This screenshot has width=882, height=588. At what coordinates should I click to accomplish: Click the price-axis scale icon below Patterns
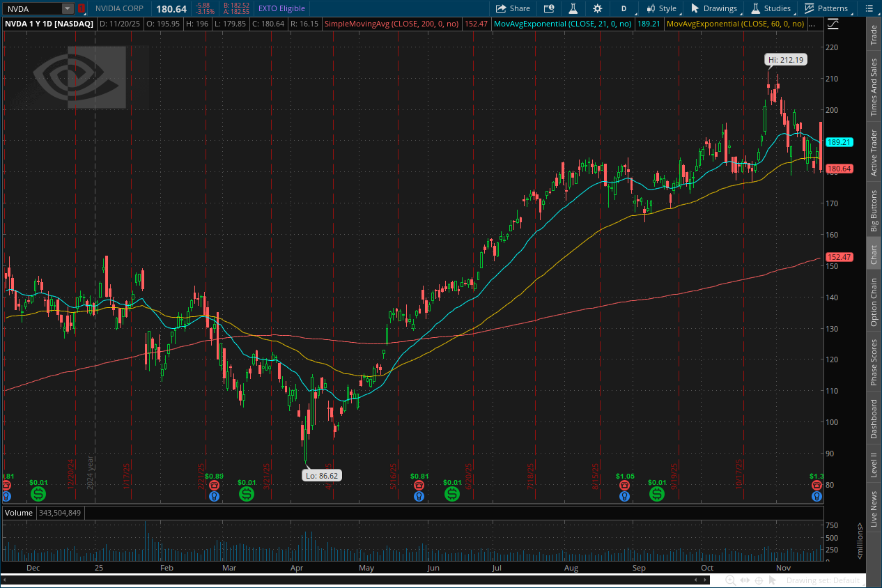coord(833,24)
